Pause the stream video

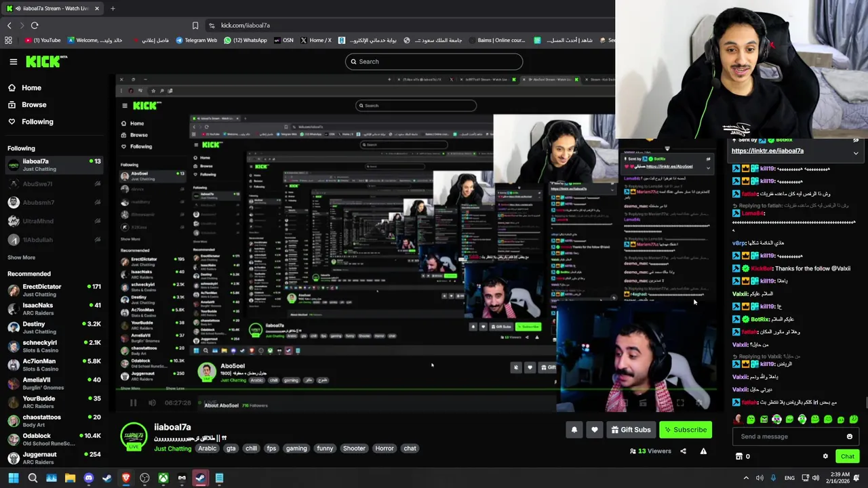(x=133, y=403)
